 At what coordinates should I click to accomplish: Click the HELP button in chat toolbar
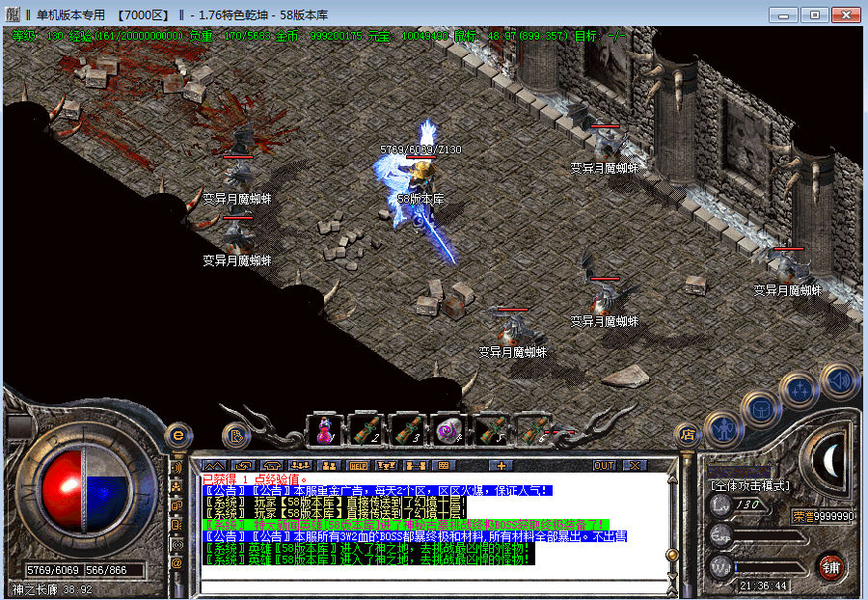(358, 466)
